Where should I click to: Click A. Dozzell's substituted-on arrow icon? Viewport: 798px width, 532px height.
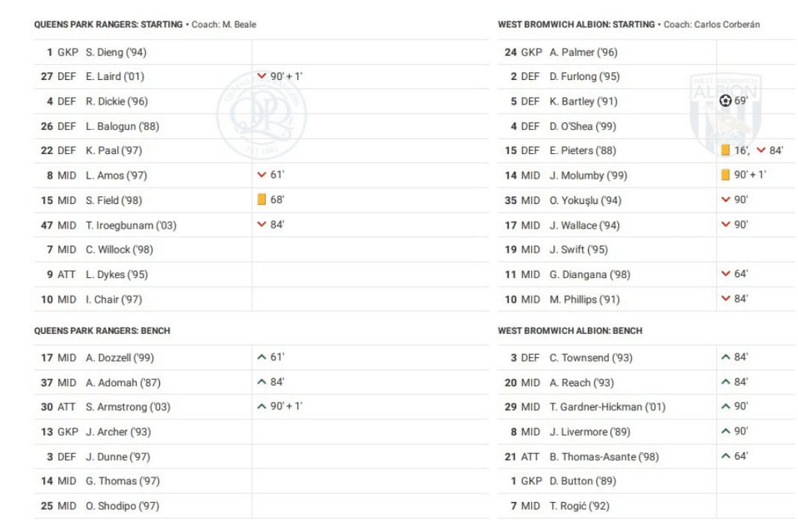coord(262,357)
